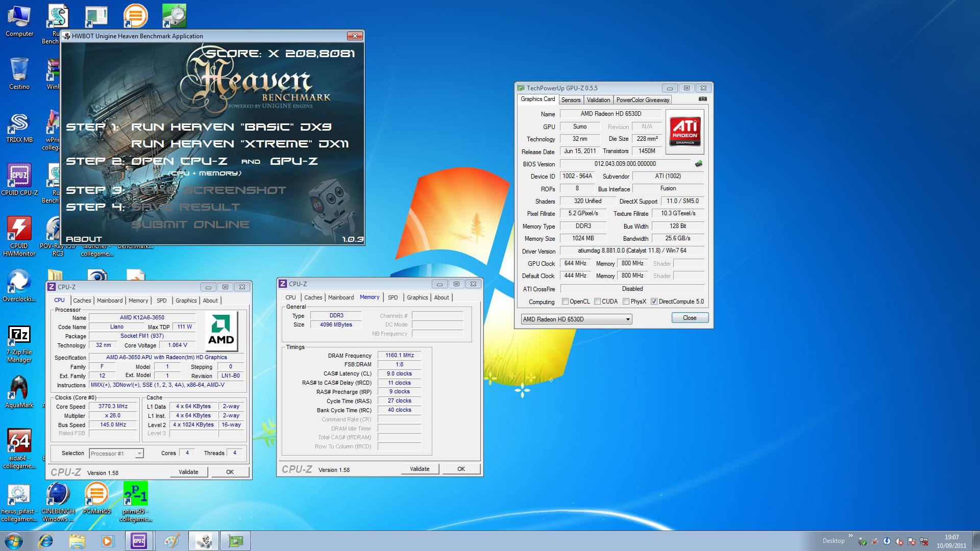Open the Computer desktop icon
Viewport: 980px width, 551px height.
[x=19, y=21]
